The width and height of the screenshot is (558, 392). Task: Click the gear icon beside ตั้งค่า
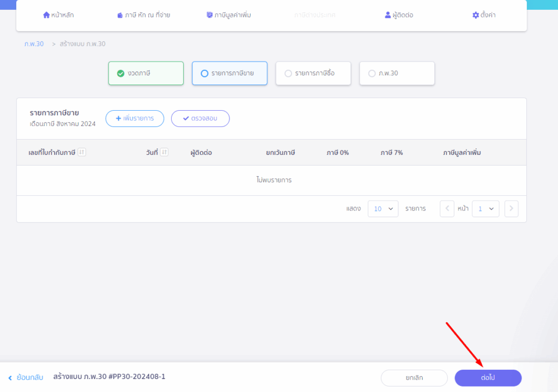point(475,15)
